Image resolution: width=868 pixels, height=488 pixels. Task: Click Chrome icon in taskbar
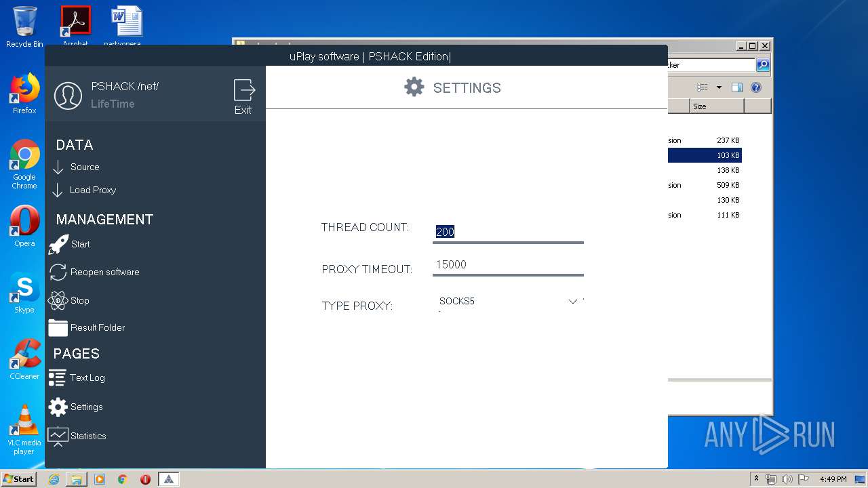pos(123,479)
